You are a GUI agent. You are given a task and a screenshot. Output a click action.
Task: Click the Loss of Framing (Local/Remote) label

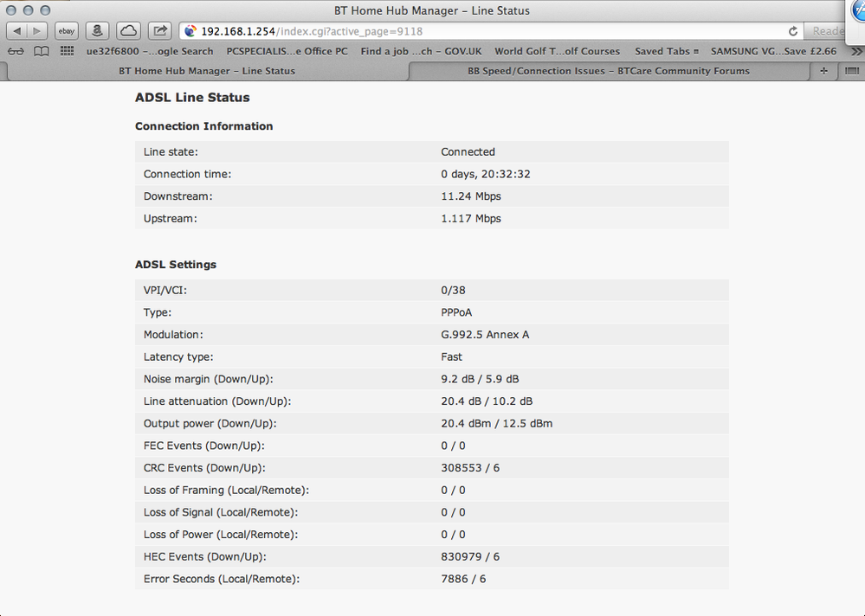(226, 490)
